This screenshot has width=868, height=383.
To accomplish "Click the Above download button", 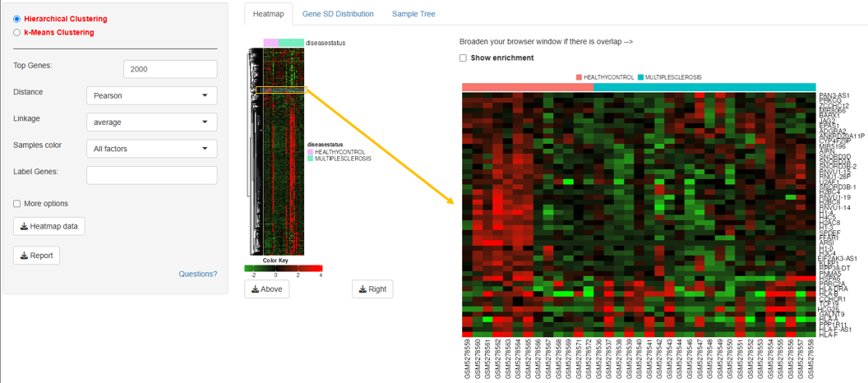I will [267, 289].
